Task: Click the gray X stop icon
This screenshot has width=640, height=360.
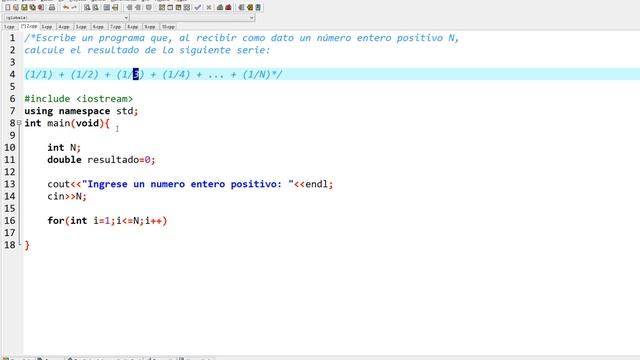Action: (209, 7)
